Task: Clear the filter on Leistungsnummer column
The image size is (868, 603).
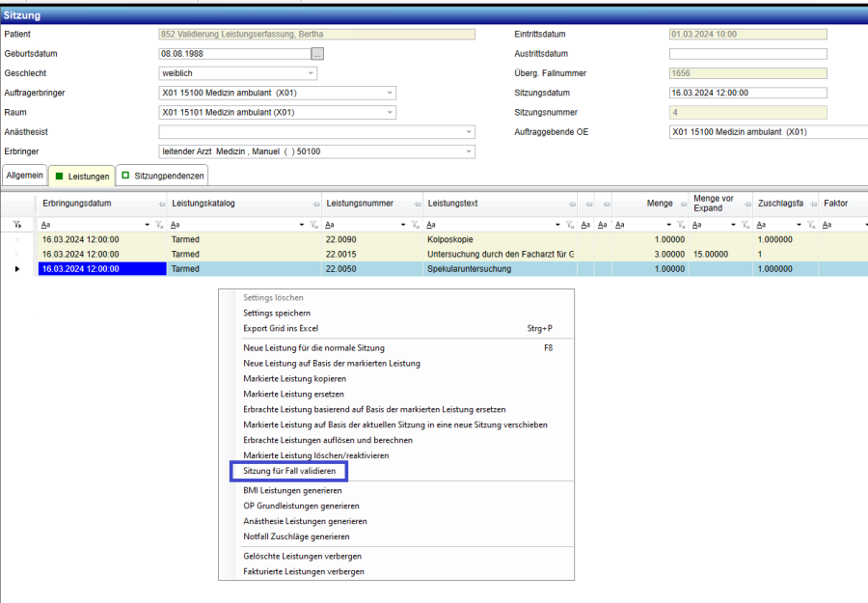Action: click(x=415, y=225)
